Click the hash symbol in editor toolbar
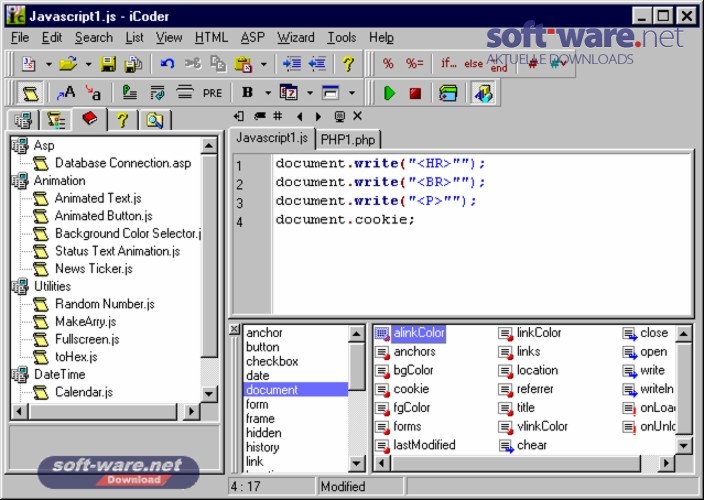This screenshot has height=500, width=704. [278, 116]
